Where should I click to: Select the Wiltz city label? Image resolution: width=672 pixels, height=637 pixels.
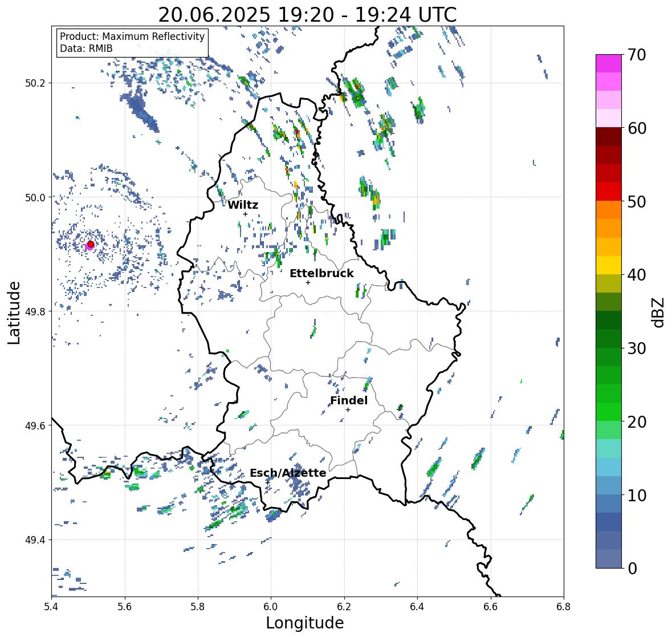coord(243,205)
